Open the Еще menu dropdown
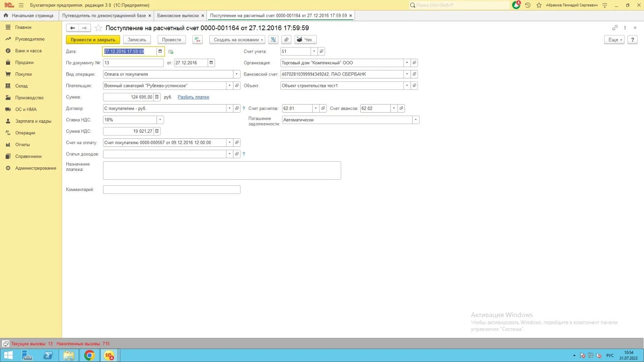Screen dimensions: 644x362 [614, 39]
